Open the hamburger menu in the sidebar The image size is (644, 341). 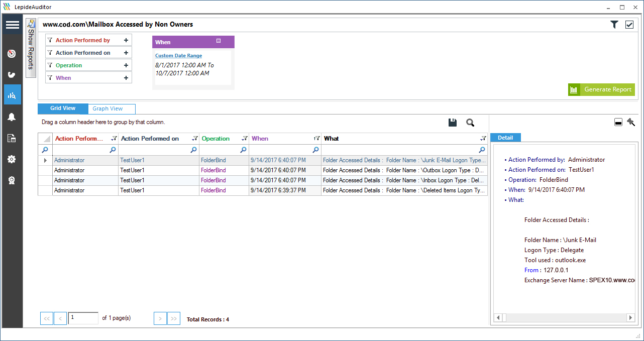point(12,25)
